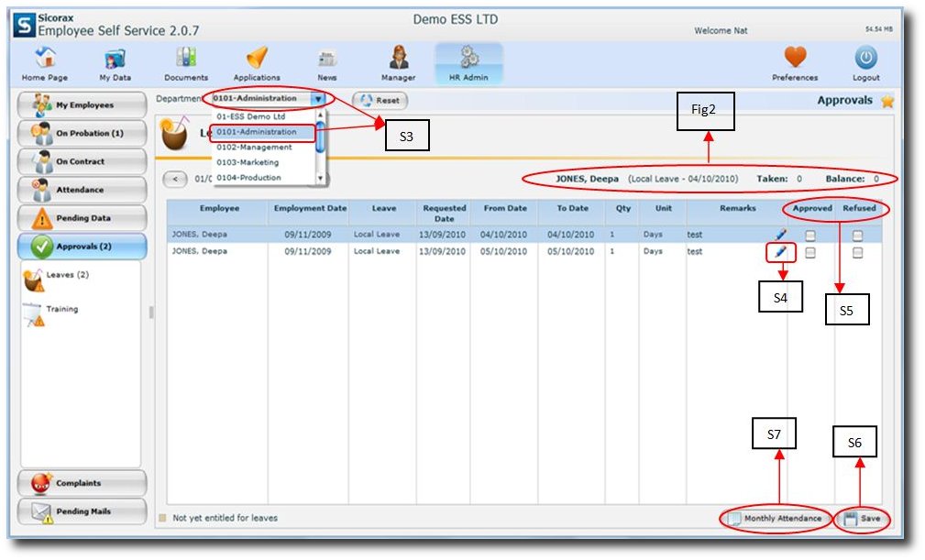Open the Applications paper plane icon
This screenshot has height=560, width=925.
coord(257,59)
